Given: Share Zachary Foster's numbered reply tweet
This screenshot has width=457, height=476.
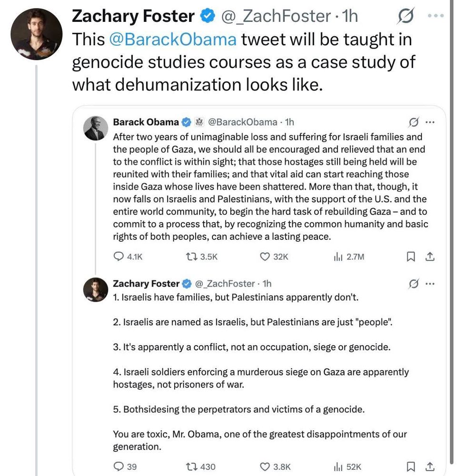Looking at the screenshot, I should (x=429, y=466).
